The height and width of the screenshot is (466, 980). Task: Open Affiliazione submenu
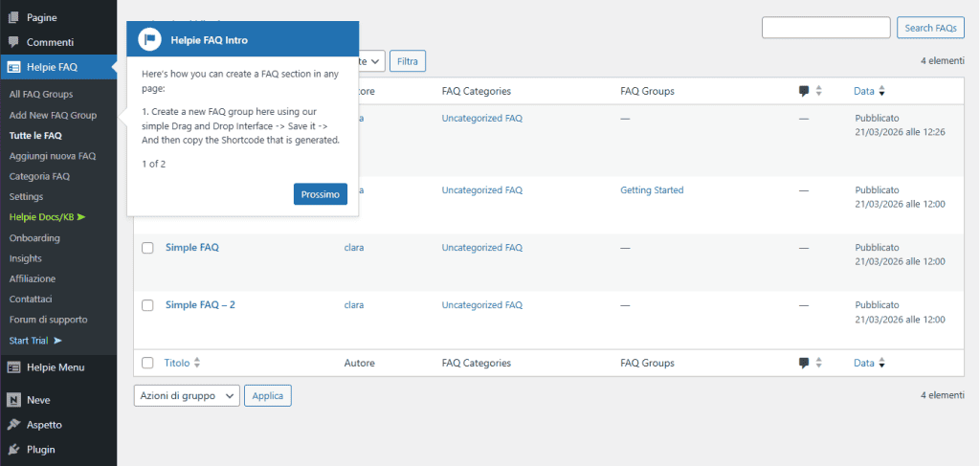coord(33,278)
